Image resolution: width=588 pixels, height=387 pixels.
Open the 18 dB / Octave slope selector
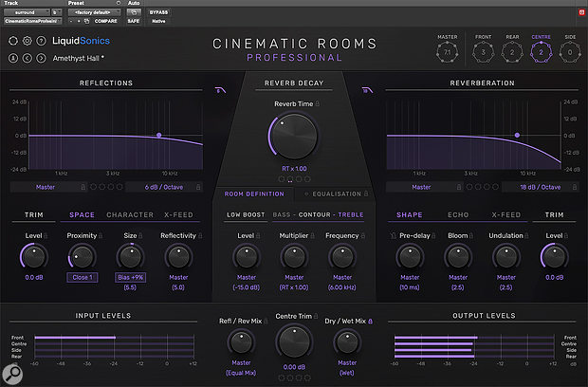541,187
